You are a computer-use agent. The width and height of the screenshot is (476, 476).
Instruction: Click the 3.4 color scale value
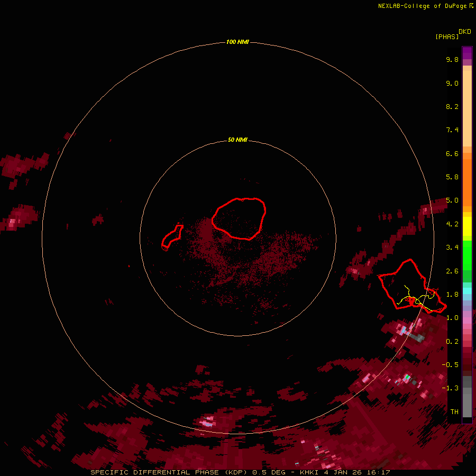pyautogui.click(x=452, y=248)
